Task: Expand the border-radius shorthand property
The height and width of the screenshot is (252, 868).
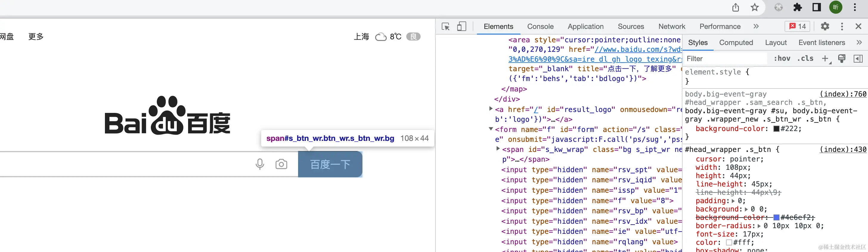Action: 759,226
